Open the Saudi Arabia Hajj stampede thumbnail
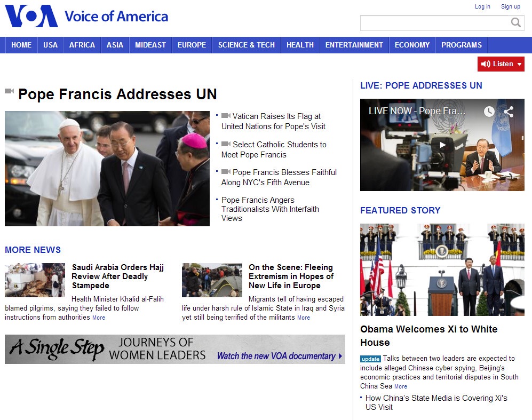The width and height of the screenshot is (532, 420). [35, 280]
